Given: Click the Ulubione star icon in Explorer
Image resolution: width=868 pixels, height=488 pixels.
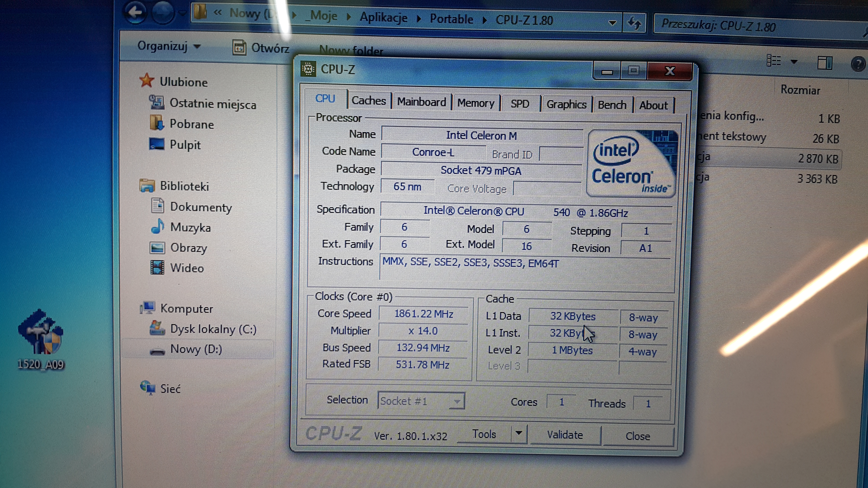Looking at the screenshot, I should [x=147, y=81].
